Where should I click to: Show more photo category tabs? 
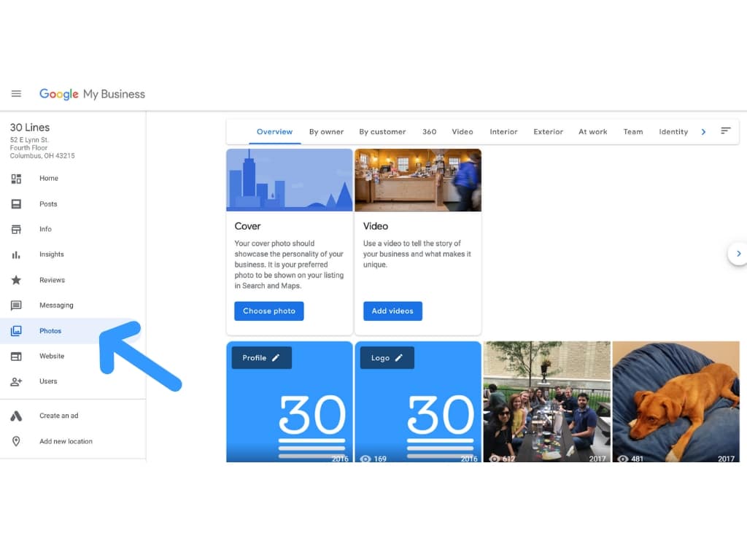pos(704,132)
